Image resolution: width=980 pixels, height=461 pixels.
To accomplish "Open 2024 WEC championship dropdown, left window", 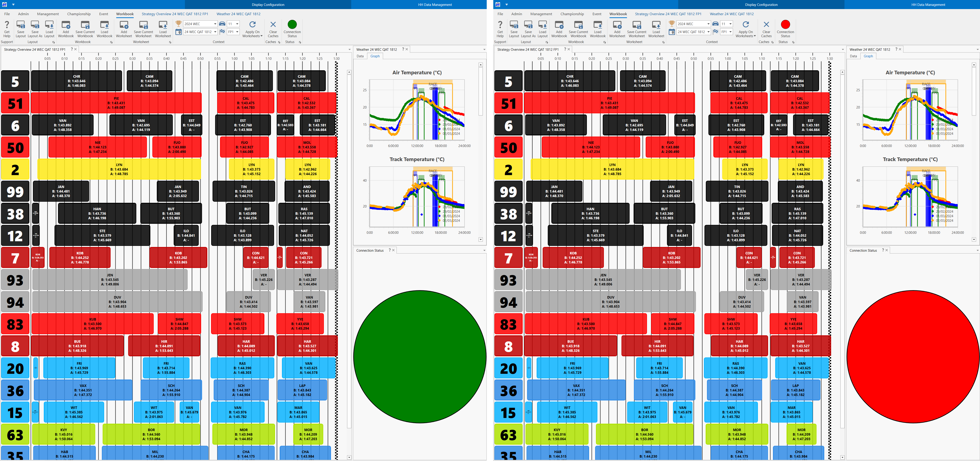I will [215, 24].
